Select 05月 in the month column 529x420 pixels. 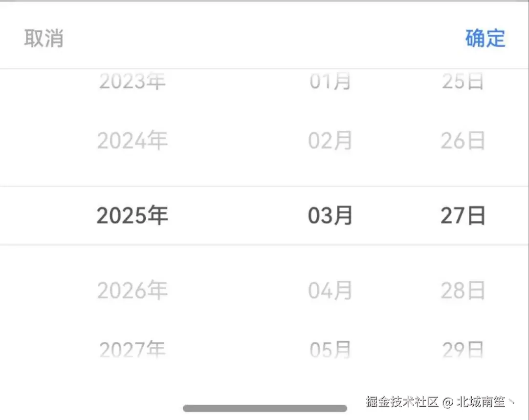point(331,349)
